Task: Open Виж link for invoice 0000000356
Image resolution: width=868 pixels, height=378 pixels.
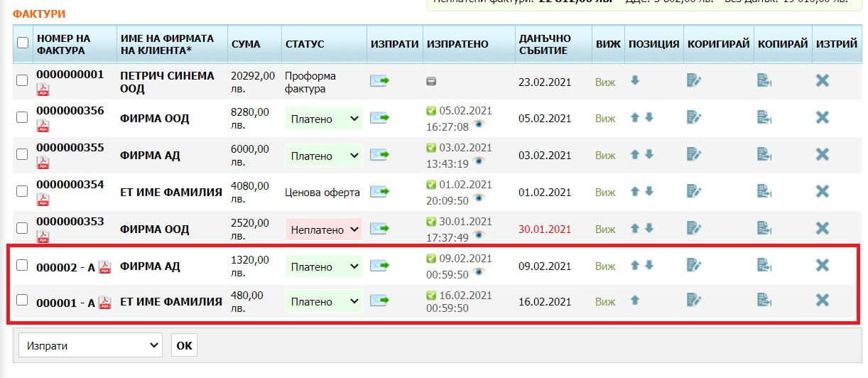Action: point(605,119)
